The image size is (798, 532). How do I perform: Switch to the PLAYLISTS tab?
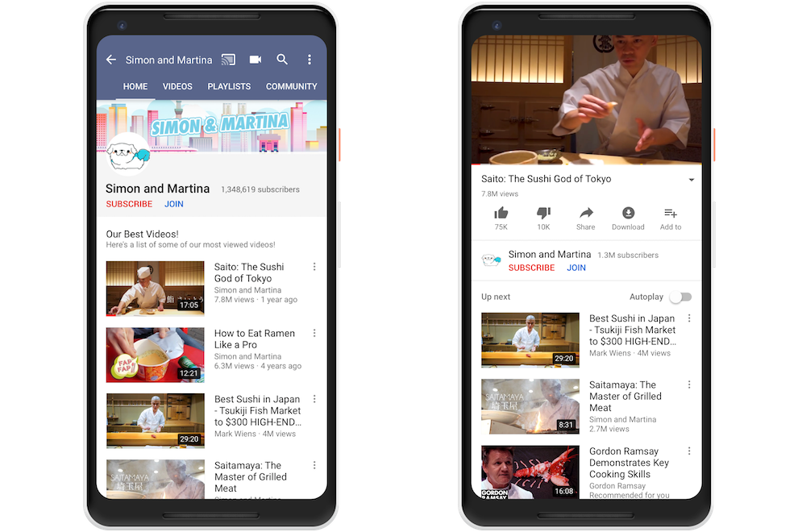[229, 86]
